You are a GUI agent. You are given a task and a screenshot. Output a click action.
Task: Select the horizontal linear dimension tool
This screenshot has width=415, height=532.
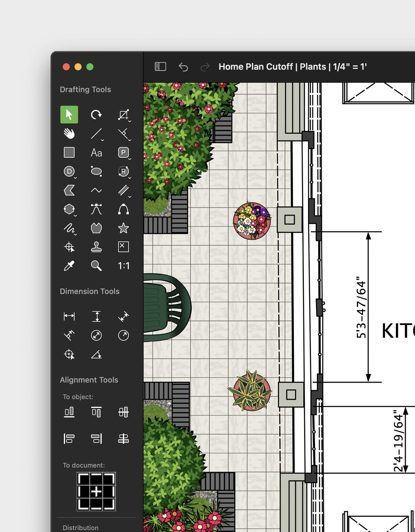coord(69,316)
